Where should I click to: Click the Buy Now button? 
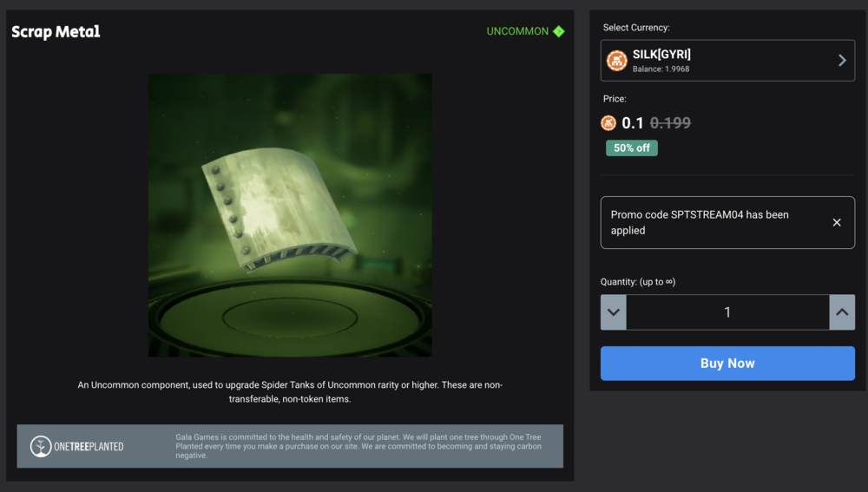coord(727,363)
